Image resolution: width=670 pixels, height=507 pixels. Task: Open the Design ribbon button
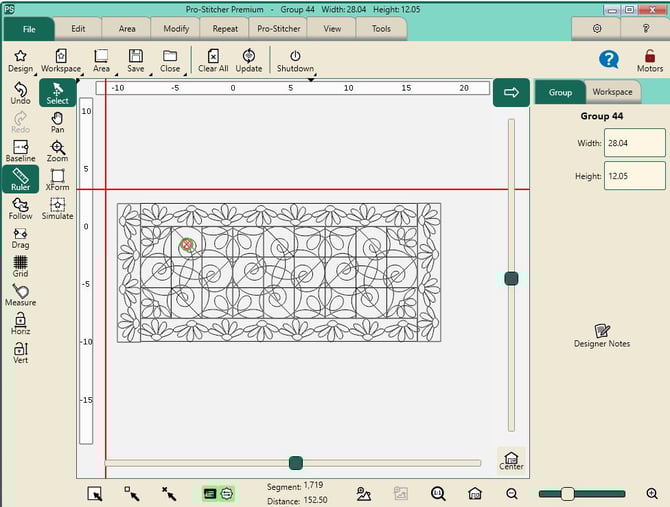pos(20,61)
